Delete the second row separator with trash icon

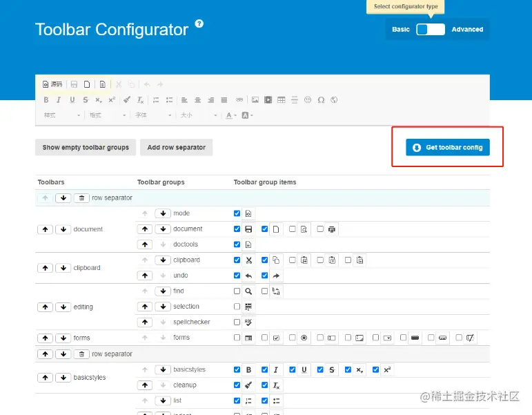[x=81, y=354]
